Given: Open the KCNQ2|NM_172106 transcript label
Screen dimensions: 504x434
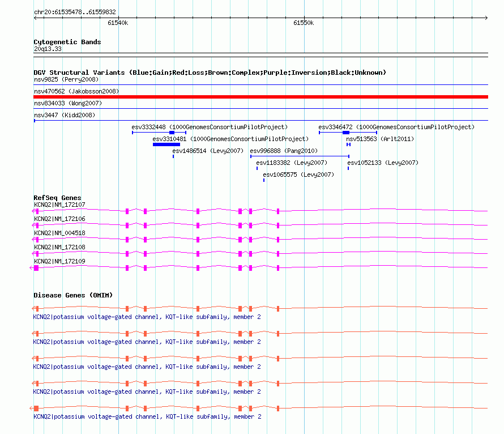Looking at the screenshot, I should click(x=59, y=219).
